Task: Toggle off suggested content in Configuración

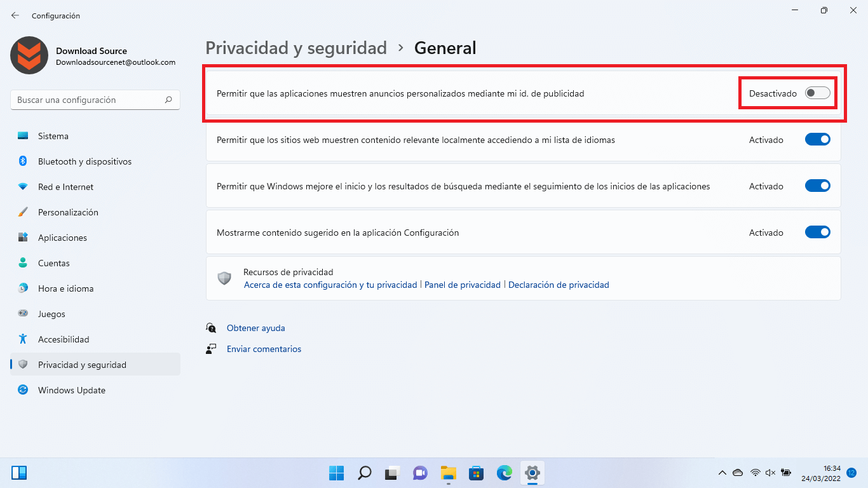Action: pyautogui.click(x=818, y=233)
